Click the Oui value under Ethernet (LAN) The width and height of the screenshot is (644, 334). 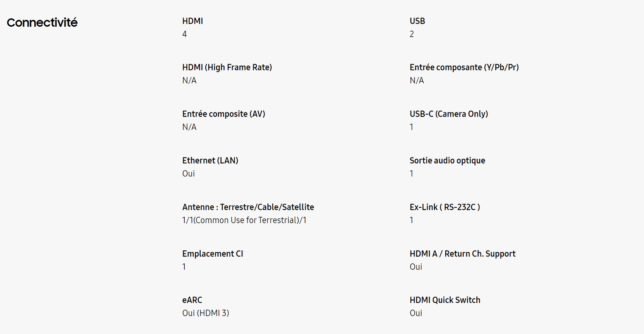(189, 173)
